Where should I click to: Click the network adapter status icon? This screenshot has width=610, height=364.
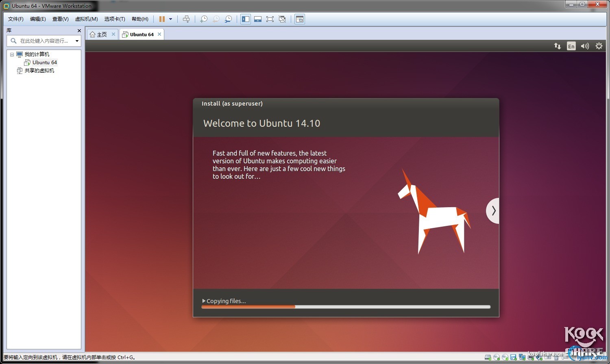click(x=522, y=357)
